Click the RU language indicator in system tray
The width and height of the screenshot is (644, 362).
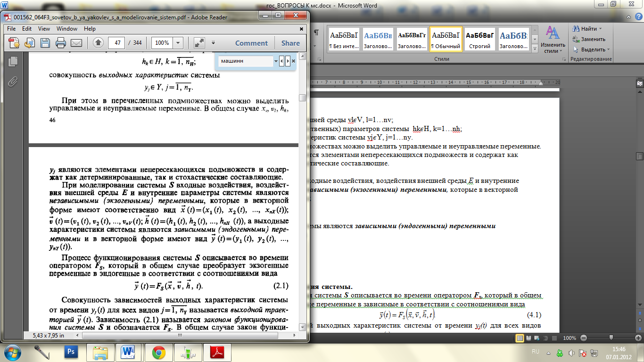coord(535,352)
